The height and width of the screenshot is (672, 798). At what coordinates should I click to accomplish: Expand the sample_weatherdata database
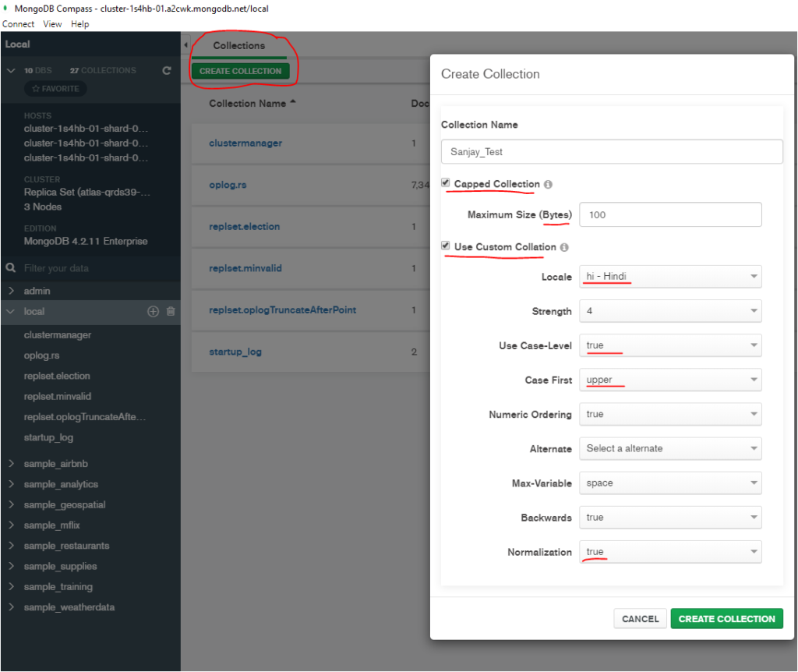tap(11, 607)
